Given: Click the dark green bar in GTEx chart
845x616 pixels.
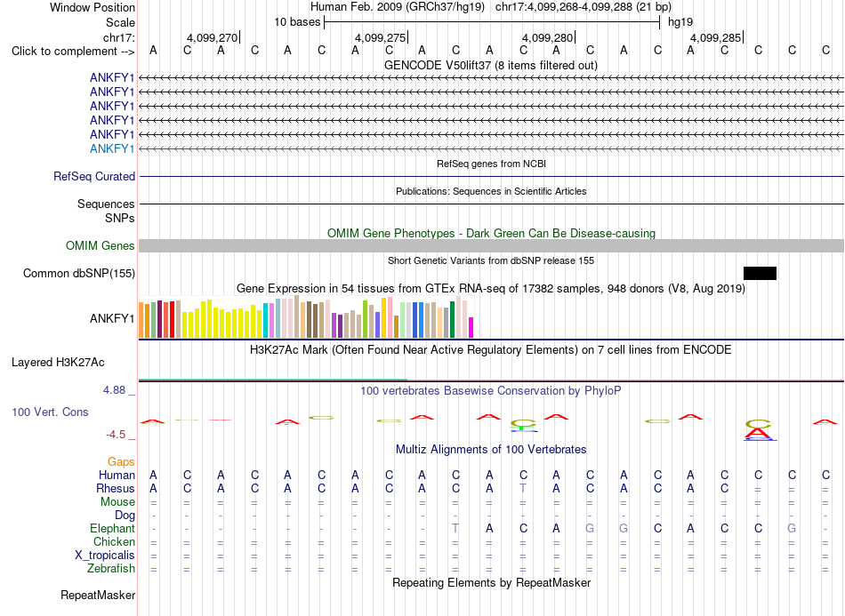Looking at the screenshot, I should coord(452,319).
